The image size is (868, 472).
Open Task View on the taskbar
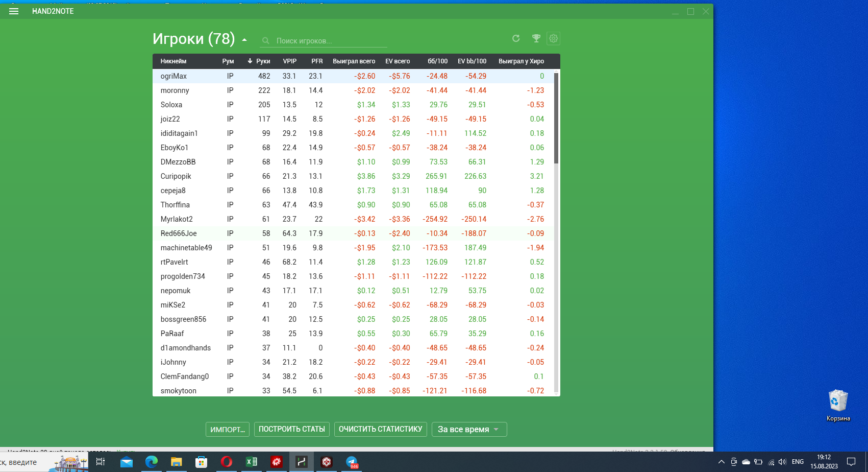pyautogui.click(x=101, y=462)
